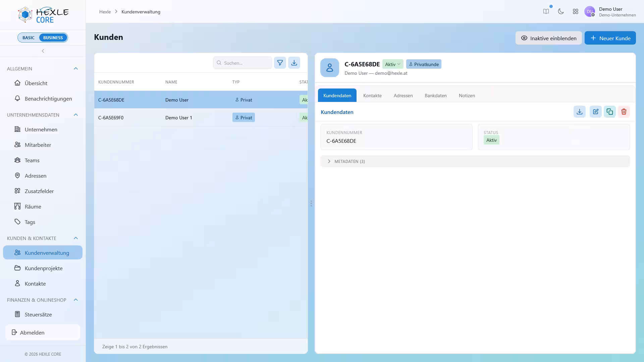Open Mitarbeiter page
The image size is (644, 362).
click(x=43, y=145)
